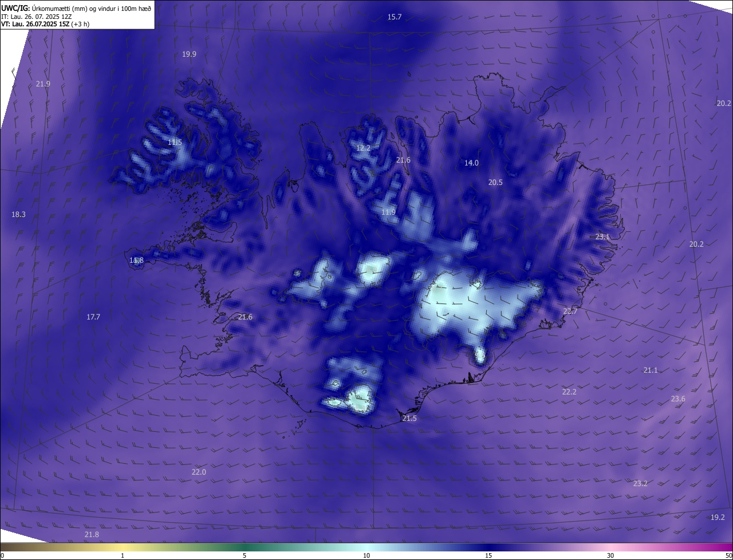Click the 11.5 value over the Westfjords
This screenshot has width=733, height=560.
(175, 142)
